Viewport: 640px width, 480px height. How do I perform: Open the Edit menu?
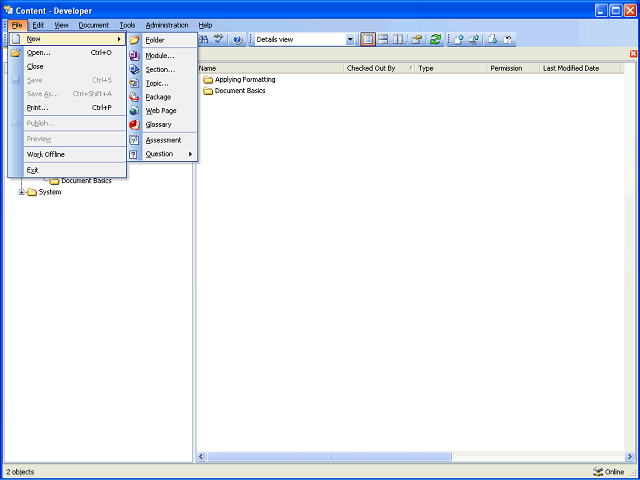[x=38, y=25]
